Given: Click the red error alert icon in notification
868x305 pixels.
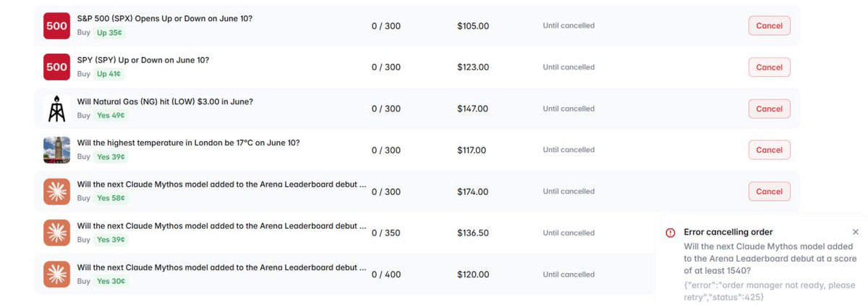Looking at the screenshot, I should pos(671,233).
